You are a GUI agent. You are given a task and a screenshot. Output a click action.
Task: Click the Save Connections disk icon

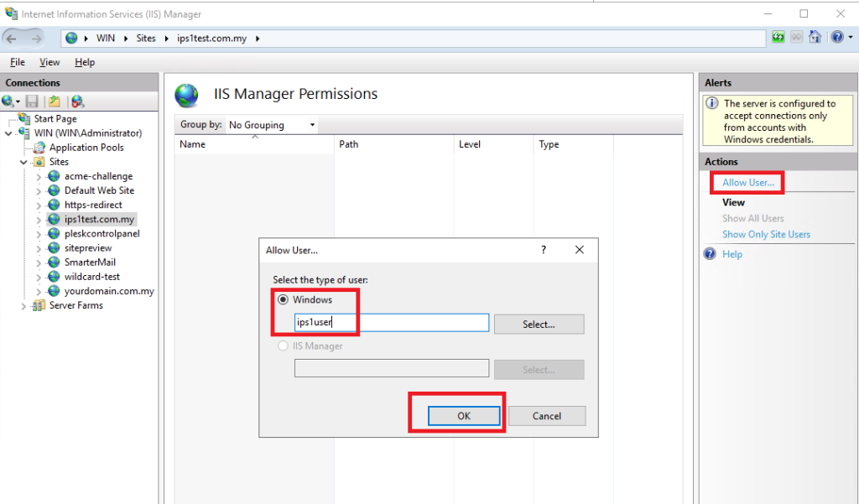pyautogui.click(x=32, y=101)
